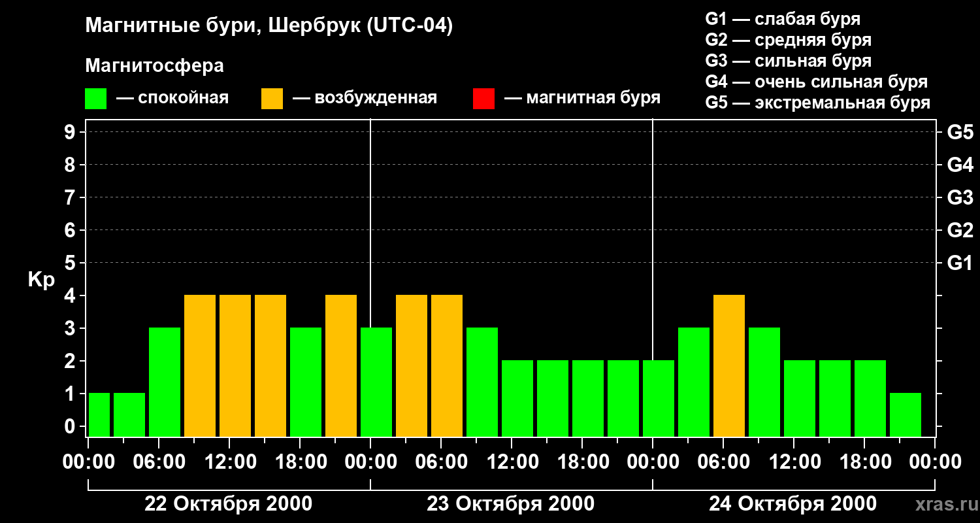This screenshot has width=980, height=523.
Task: Click 'G5 — экстремальная буря' legend line
Action: click(817, 103)
